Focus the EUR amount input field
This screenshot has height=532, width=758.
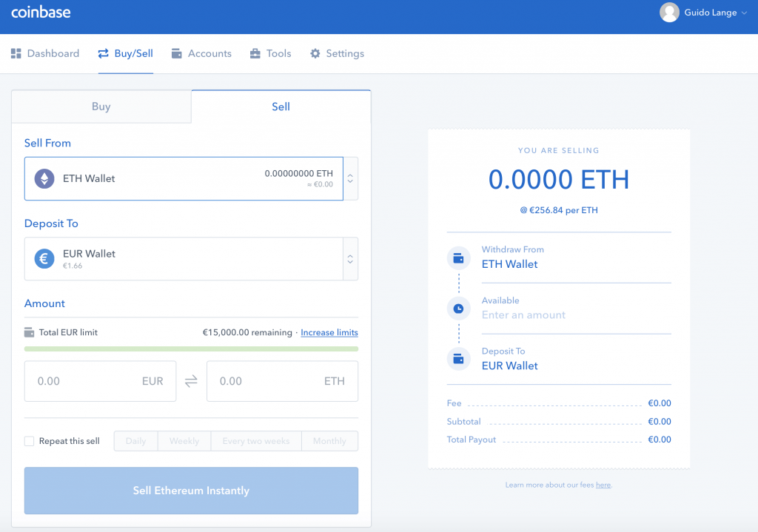pos(101,381)
